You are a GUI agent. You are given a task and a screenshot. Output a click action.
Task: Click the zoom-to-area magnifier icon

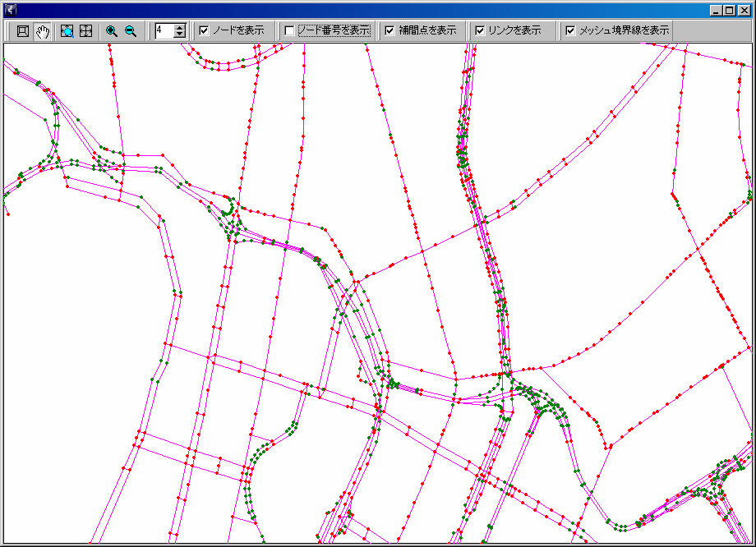(x=67, y=30)
